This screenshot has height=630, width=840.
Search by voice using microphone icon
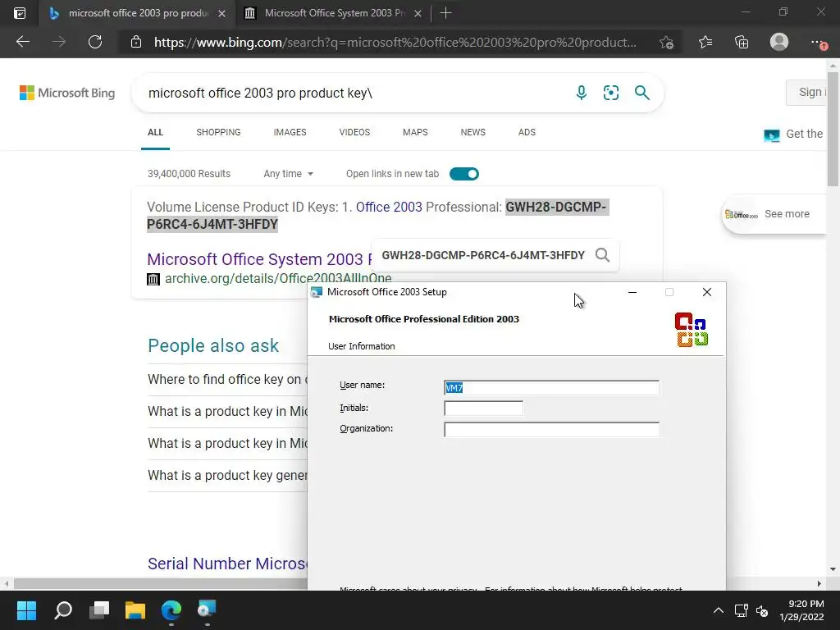tap(582, 93)
